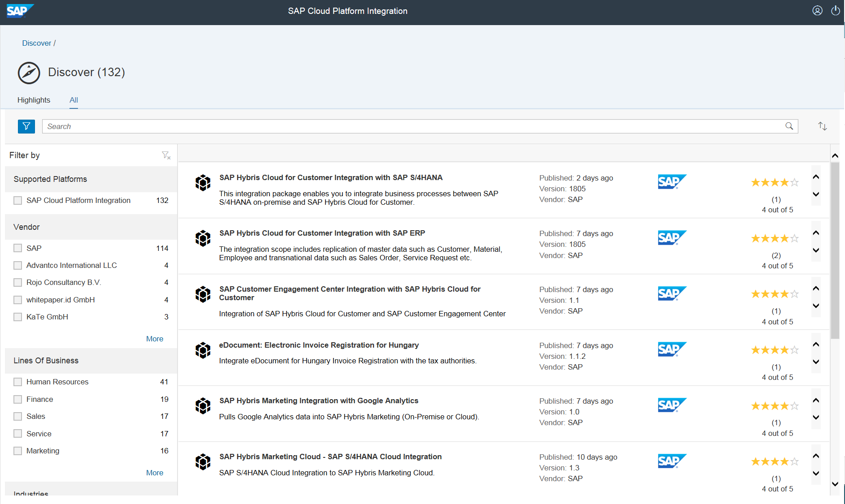Click the Lines Of Business filter header

click(91, 361)
